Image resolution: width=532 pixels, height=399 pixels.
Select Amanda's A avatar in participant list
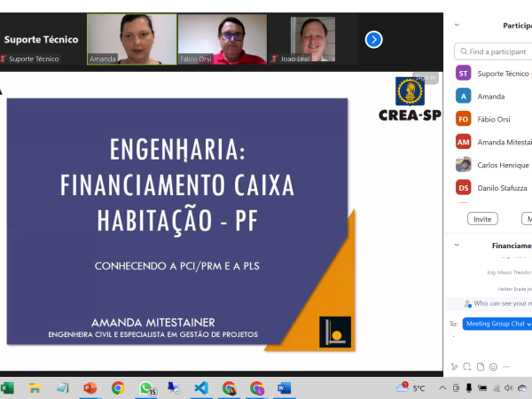tap(463, 97)
